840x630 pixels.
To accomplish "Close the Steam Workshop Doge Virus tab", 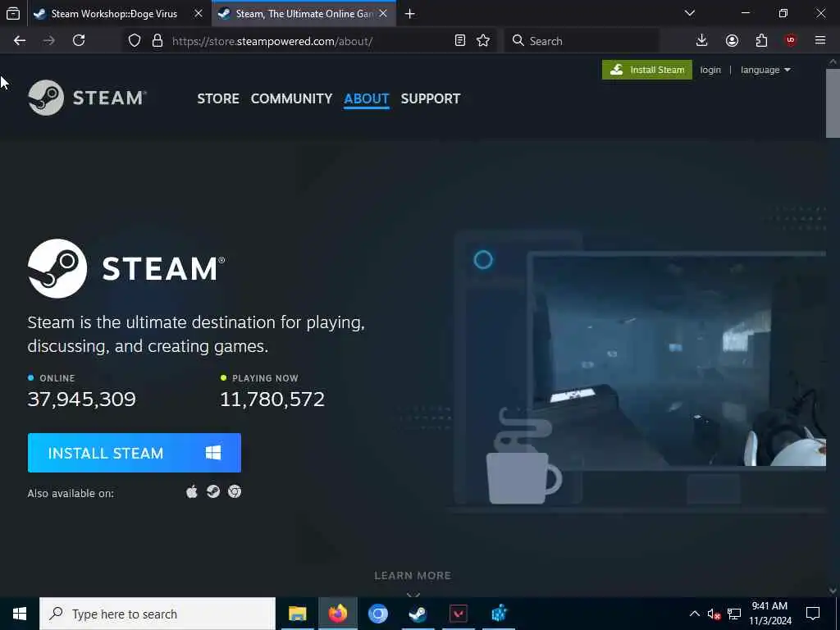I will [x=199, y=14].
